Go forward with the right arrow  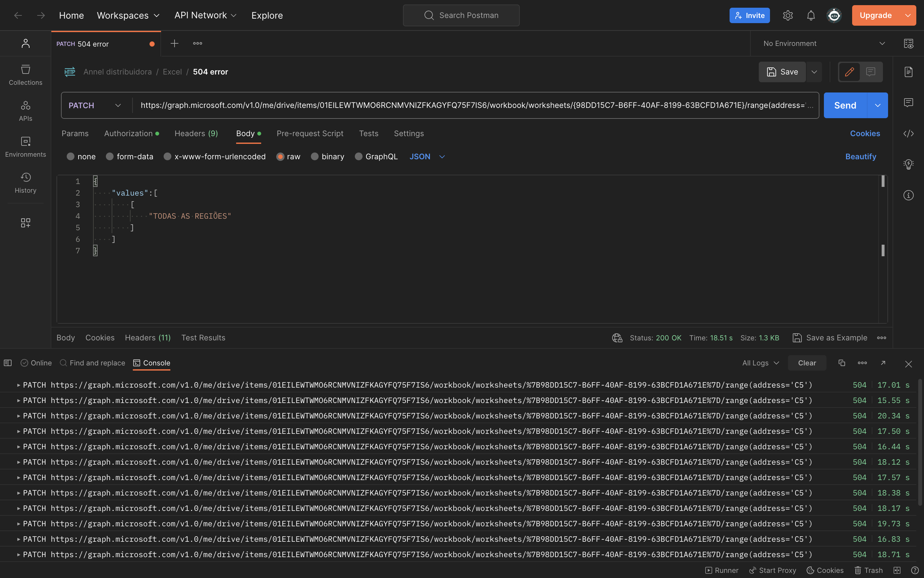click(x=41, y=15)
